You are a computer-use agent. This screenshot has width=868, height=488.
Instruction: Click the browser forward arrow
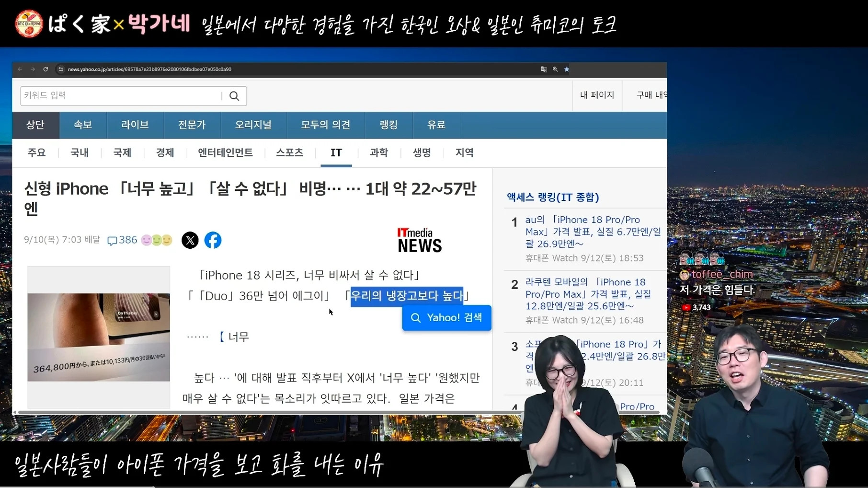[x=33, y=70]
